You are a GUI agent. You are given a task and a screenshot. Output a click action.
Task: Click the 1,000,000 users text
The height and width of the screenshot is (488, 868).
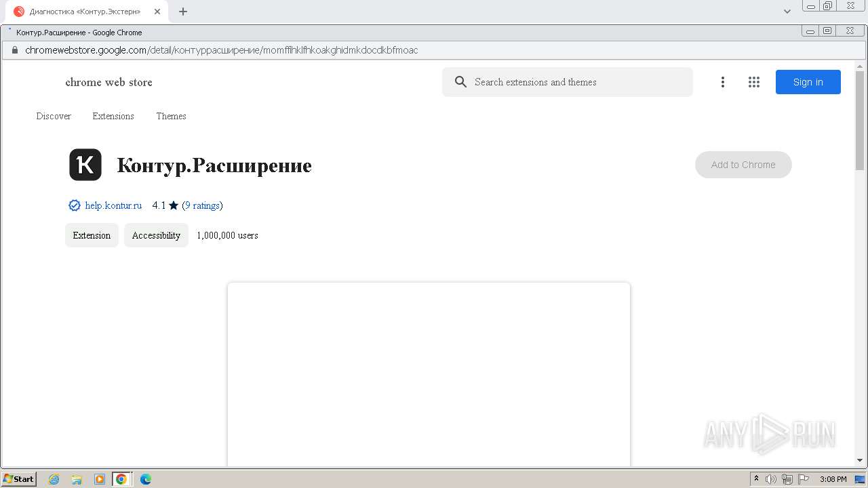pos(227,235)
